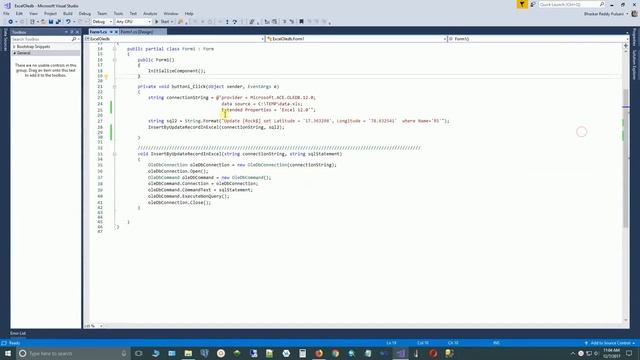Screen dimensions: 640x360
Task: Click the lightbulb quick action icon
Action: 106,76
